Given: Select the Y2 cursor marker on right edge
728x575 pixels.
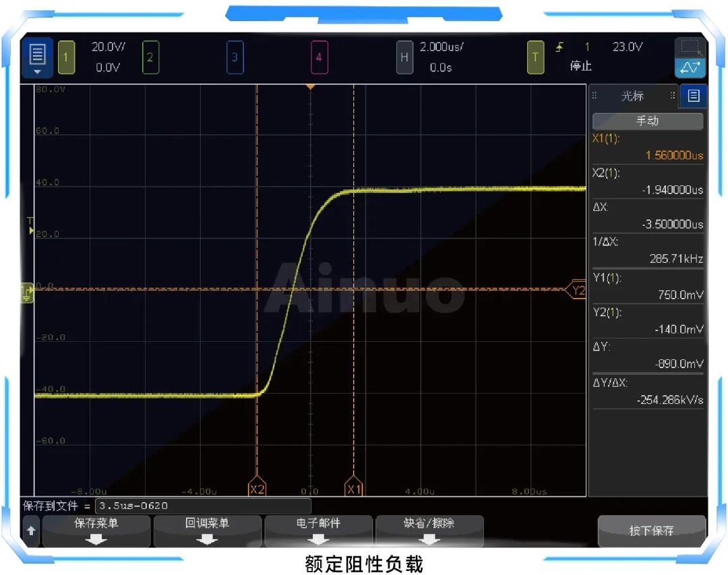Looking at the screenshot, I should click(578, 290).
